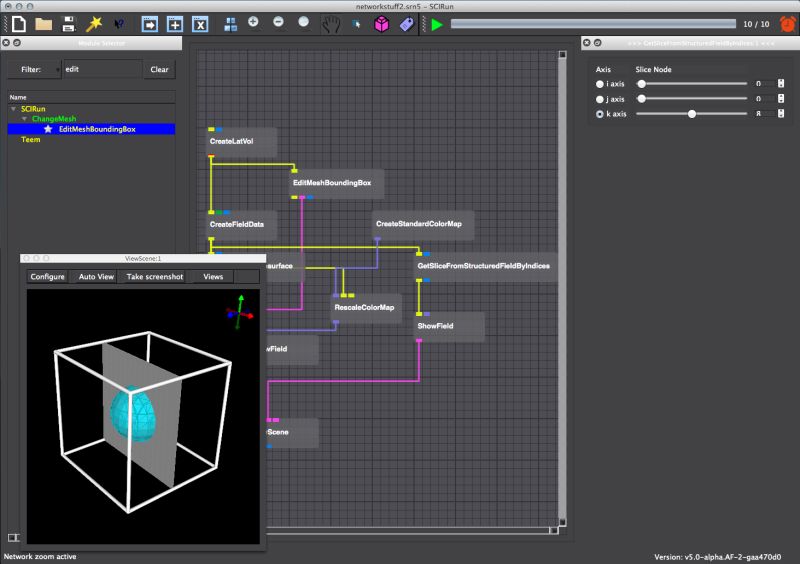Viewport: 800px width, 564px height.
Task: Reset network zoom with blank circle
Action: click(304, 21)
